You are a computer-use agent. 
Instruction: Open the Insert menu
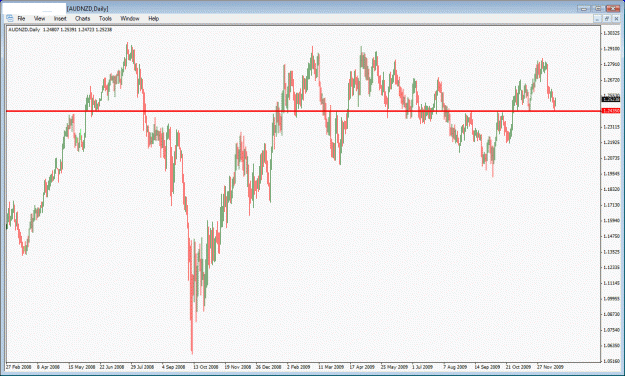coord(60,18)
